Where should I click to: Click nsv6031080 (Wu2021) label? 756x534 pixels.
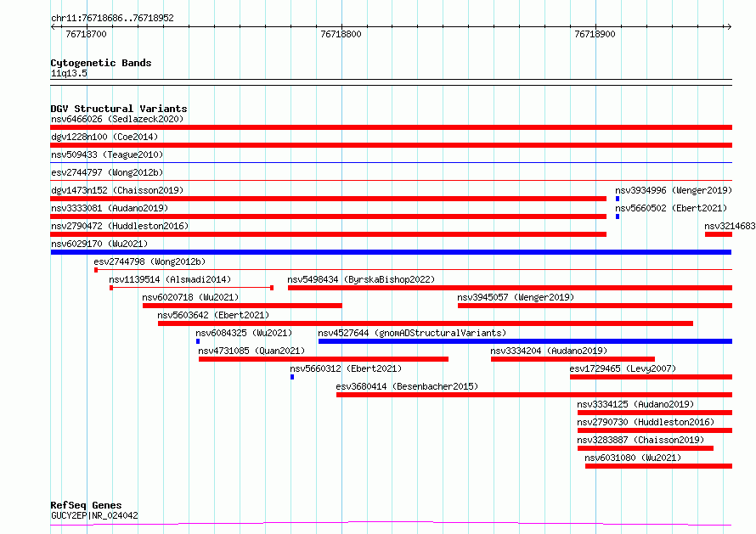(633, 458)
